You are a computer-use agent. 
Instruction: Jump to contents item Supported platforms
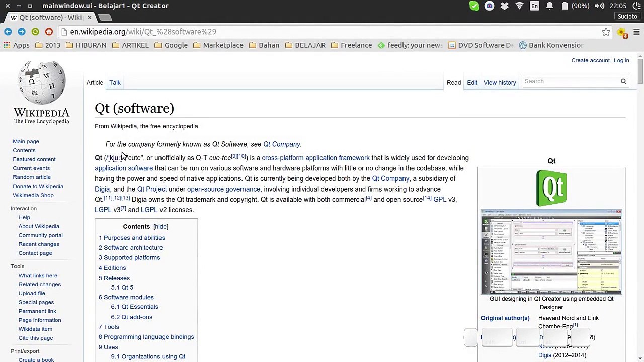129,258
